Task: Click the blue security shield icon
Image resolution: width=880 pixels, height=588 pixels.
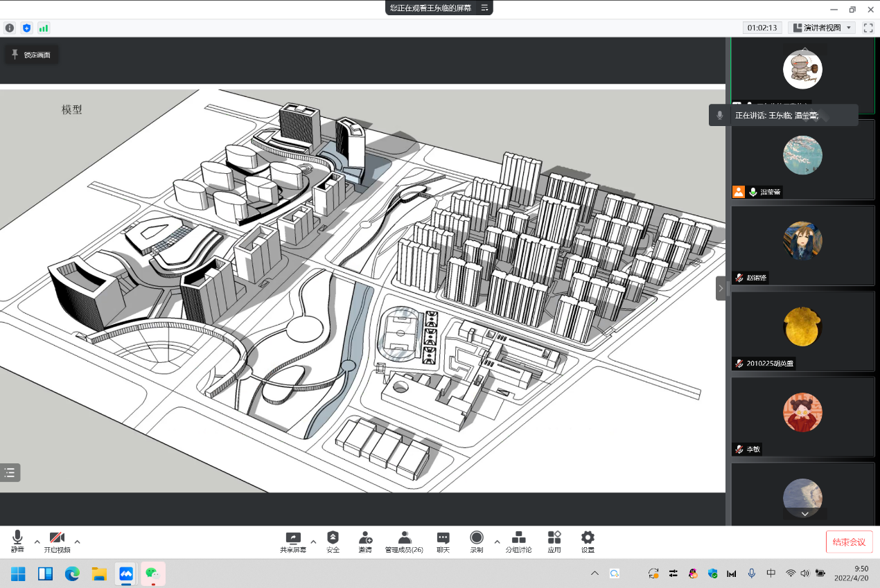Action: tap(27, 28)
